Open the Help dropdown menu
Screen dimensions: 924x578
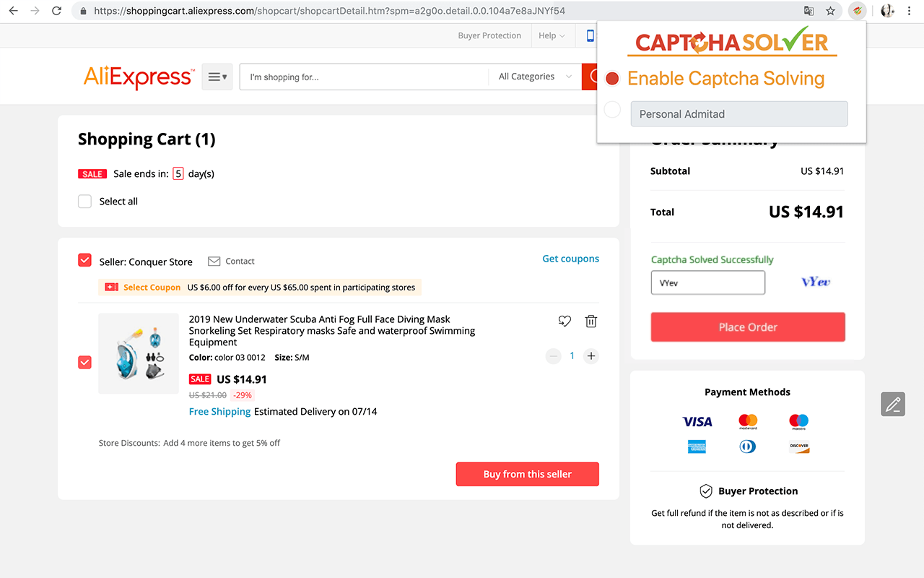coord(552,35)
